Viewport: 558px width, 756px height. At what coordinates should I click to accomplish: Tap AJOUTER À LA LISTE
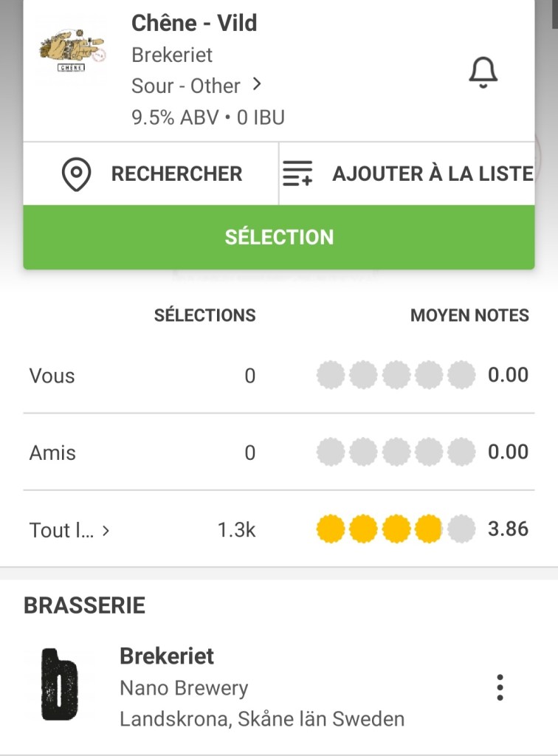433,174
